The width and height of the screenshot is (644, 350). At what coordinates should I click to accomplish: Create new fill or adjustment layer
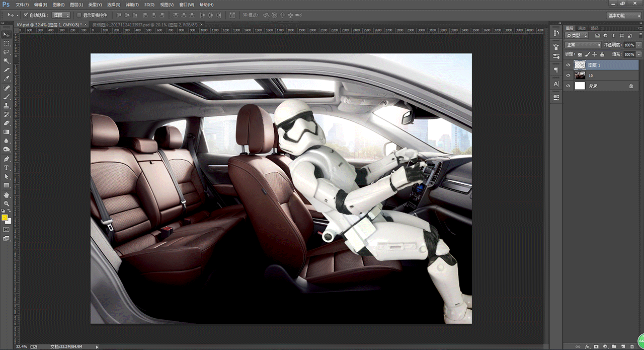point(605,346)
